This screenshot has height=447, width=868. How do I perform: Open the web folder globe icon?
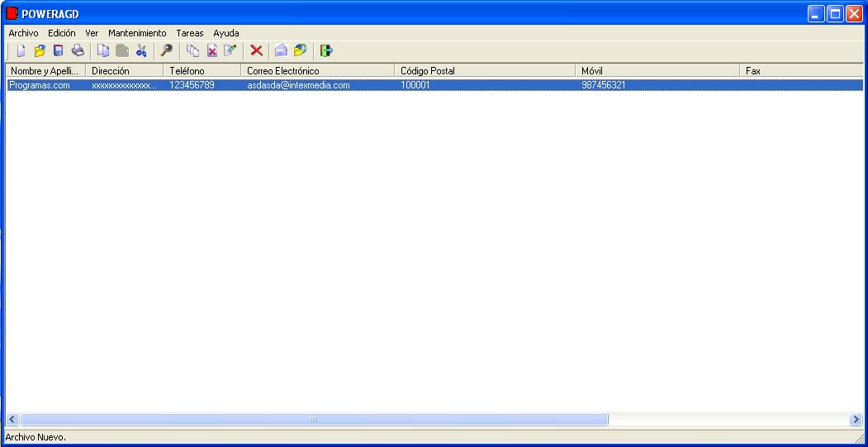click(x=300, y=51)
